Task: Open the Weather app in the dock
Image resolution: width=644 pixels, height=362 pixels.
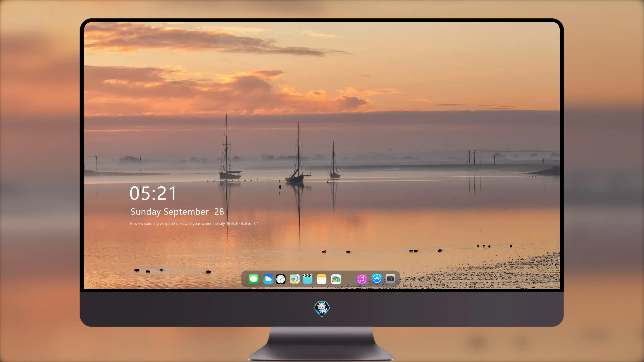Action: click(268, 279)
